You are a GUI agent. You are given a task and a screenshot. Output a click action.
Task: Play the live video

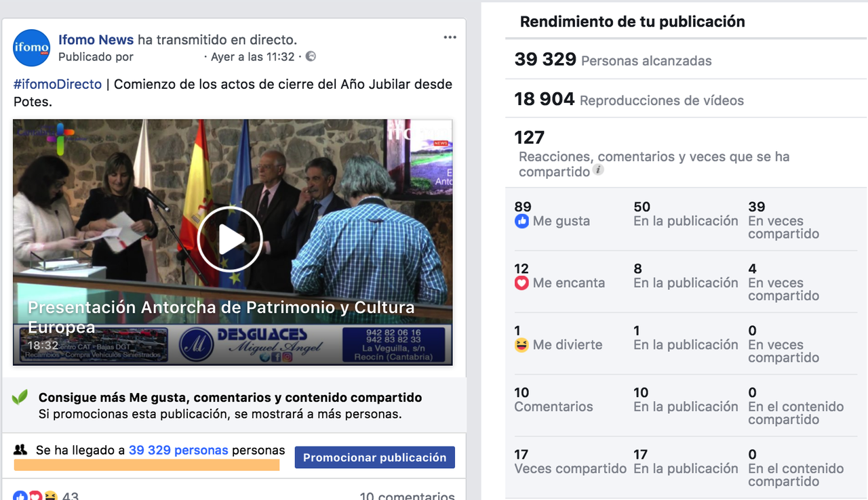point(230,238)
